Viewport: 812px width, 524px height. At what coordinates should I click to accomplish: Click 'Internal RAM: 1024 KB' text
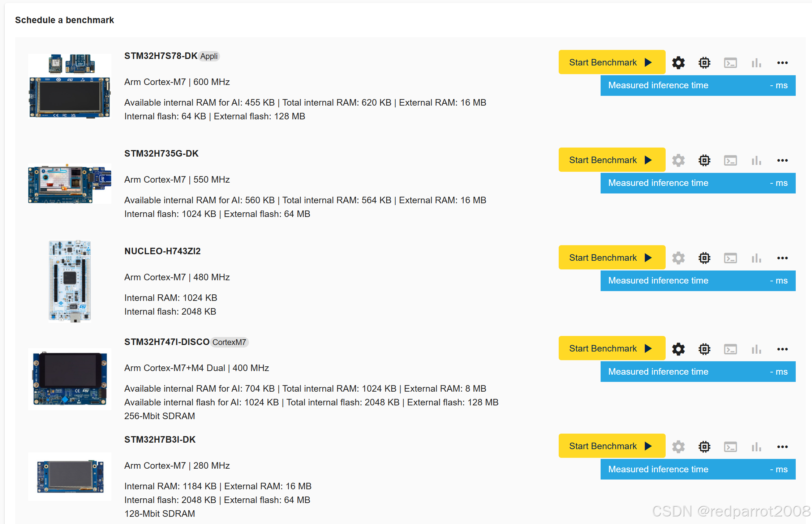[171, 298]
